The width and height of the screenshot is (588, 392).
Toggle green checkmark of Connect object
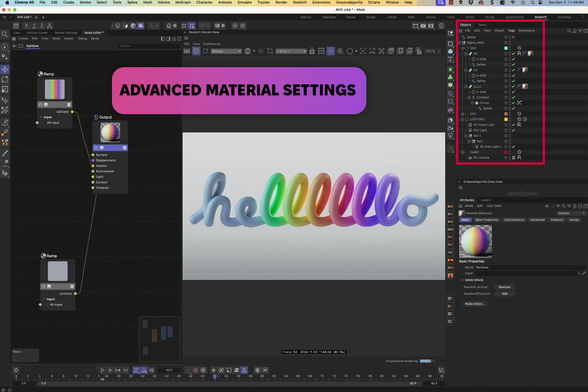[x=513, y=98]
